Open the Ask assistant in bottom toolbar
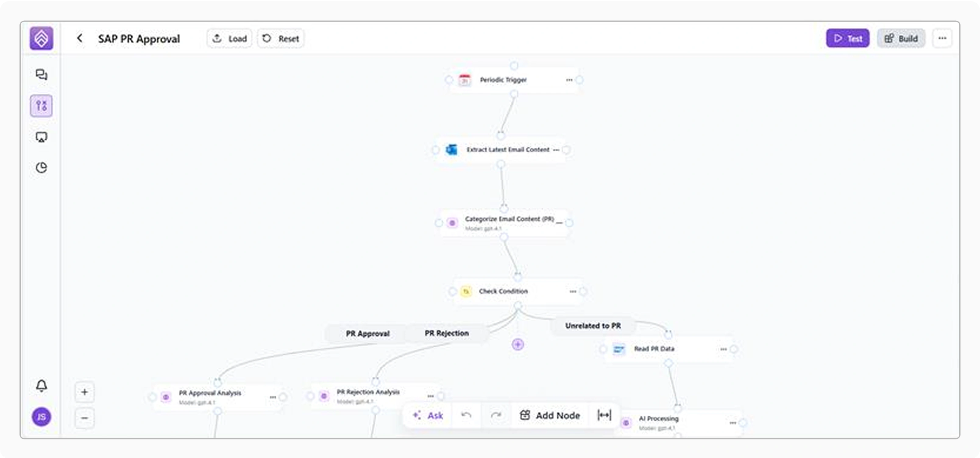This screenshot has width=980, height=458. click(428, 415)
